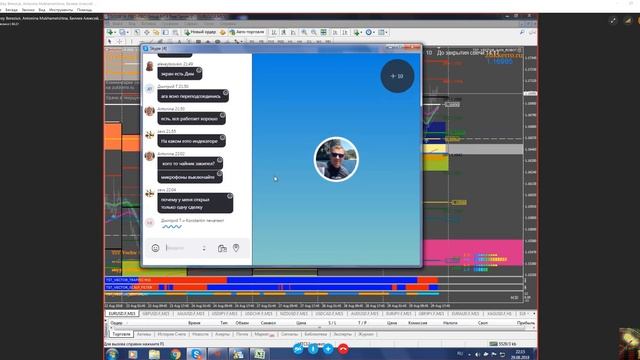Open the media player taskbar icon
This screenshot has width=640, height=360.
coord(133,354)
